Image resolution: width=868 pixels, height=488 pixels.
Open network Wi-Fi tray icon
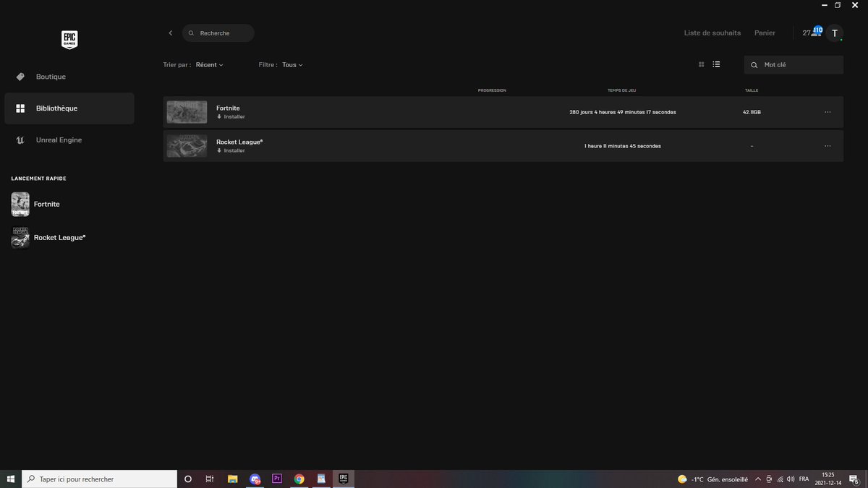780,479
